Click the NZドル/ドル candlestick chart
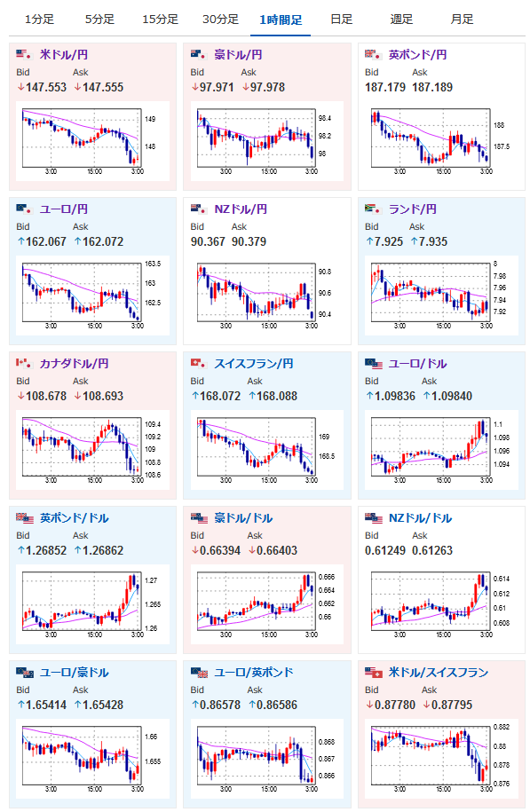The width and height of the screenshot is (530, 812). click(x=441, y=603)
